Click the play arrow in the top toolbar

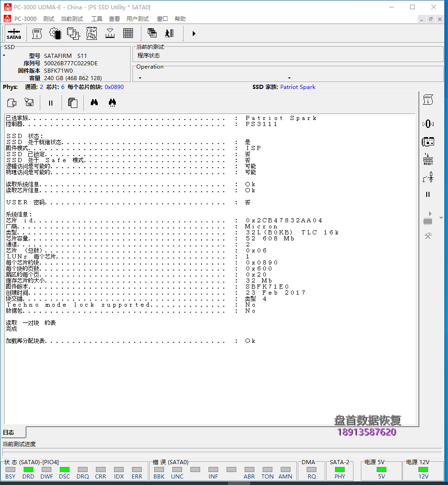pos(194,33)
